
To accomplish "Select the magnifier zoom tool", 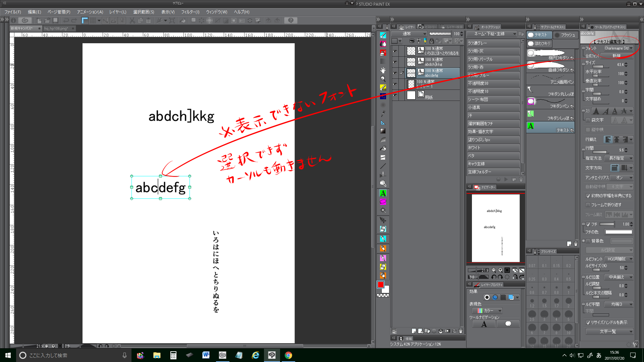I will tap(383, 79).
